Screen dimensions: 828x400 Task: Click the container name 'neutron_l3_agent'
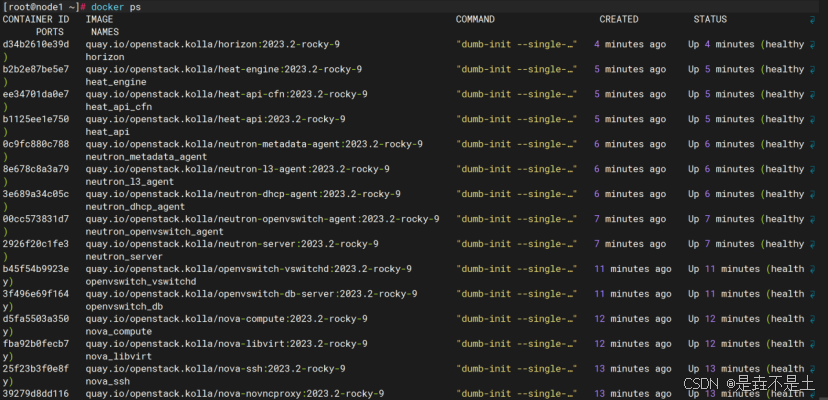pyautogui.click(x=130, y=181)
